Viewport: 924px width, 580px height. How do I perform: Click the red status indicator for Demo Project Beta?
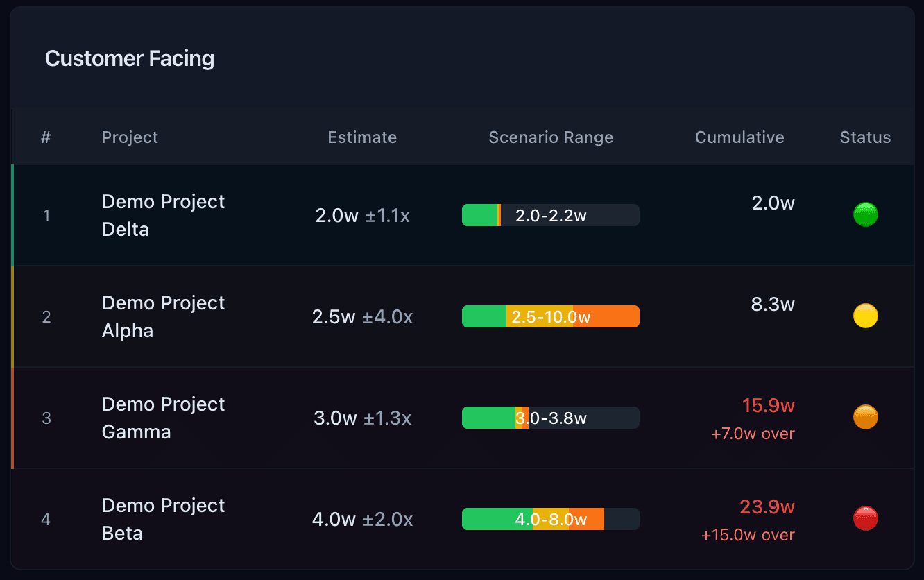pyautogui.click(x=865, y=518)
